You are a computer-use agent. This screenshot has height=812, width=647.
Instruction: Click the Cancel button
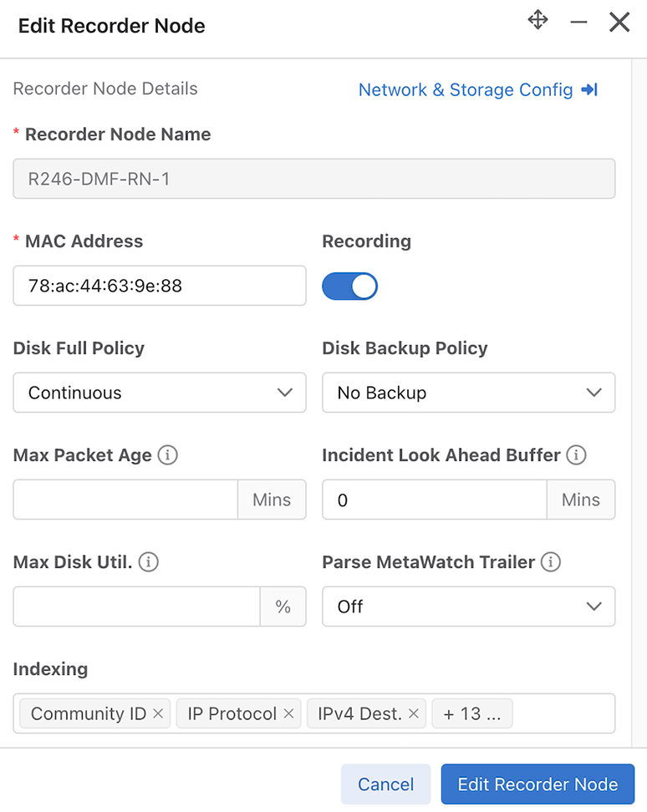[x=385, y=784]
